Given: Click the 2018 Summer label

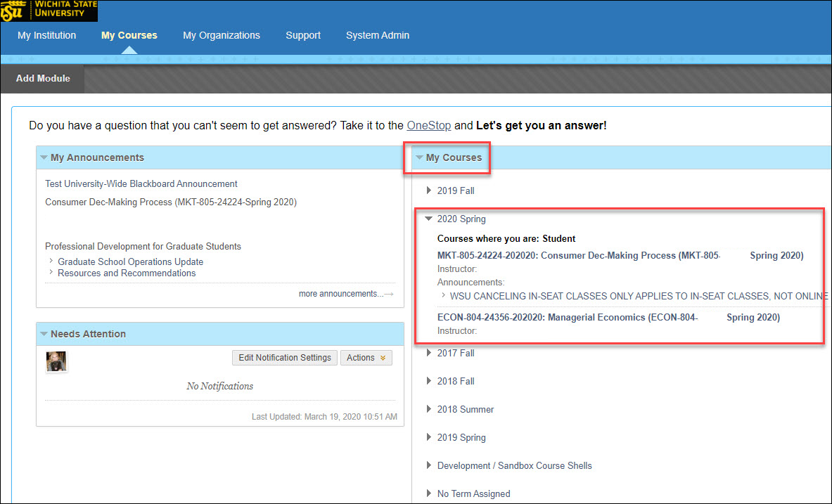Looking at the screenshot, I should pyautogui.click(x=466, y=410).
